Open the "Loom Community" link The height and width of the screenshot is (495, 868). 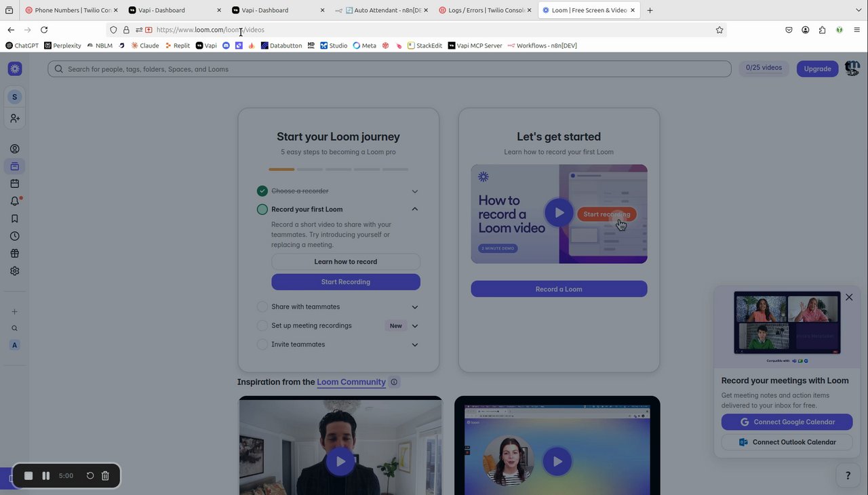[351, 382]
